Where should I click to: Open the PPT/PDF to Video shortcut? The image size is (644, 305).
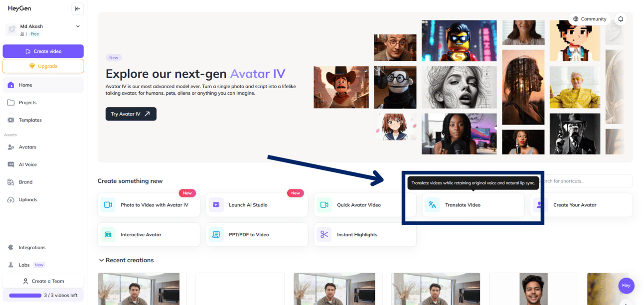tap(257, 234)
